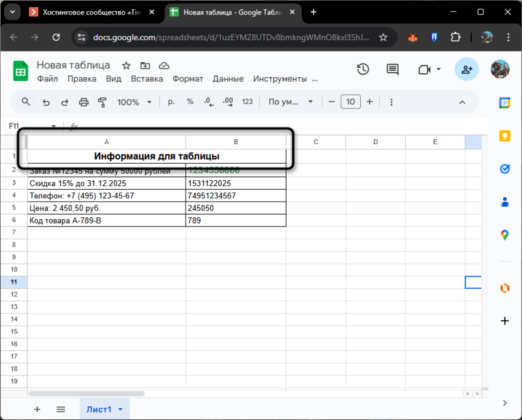Add a new sheet with plus button
The width and height of the screenshot is (522, 420).
[37, 409]
